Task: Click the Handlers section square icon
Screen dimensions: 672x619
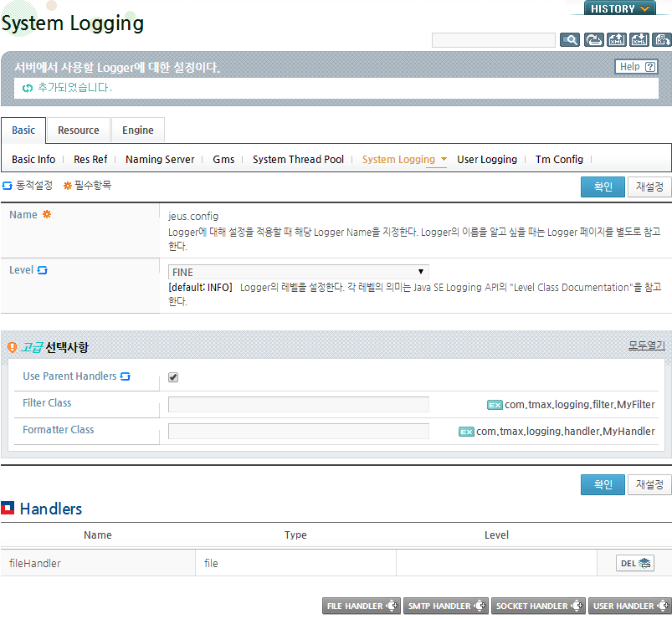Action: coord(8,508)
